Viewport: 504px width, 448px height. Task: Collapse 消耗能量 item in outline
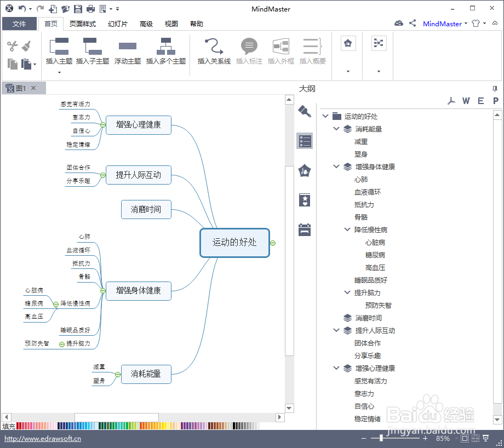tap(336, 129)
